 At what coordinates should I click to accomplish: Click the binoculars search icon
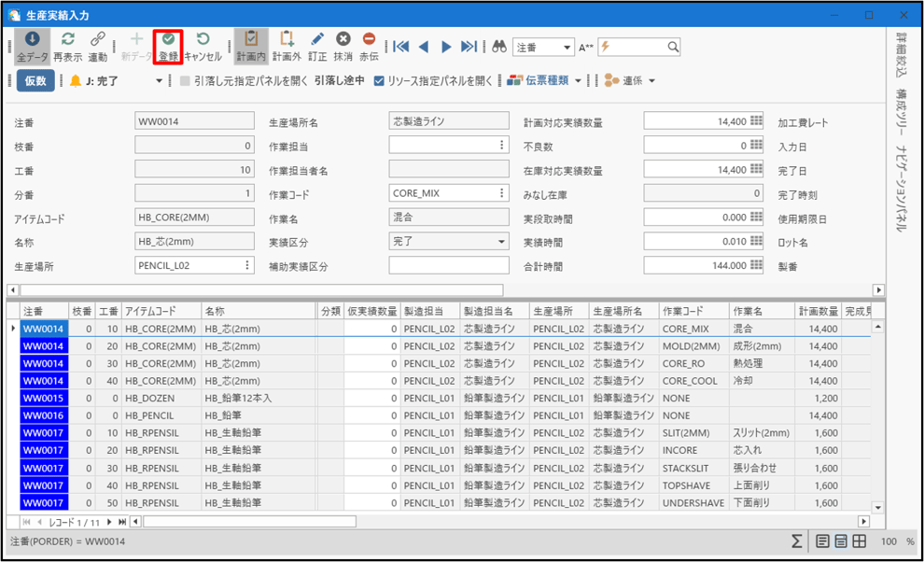498,47
